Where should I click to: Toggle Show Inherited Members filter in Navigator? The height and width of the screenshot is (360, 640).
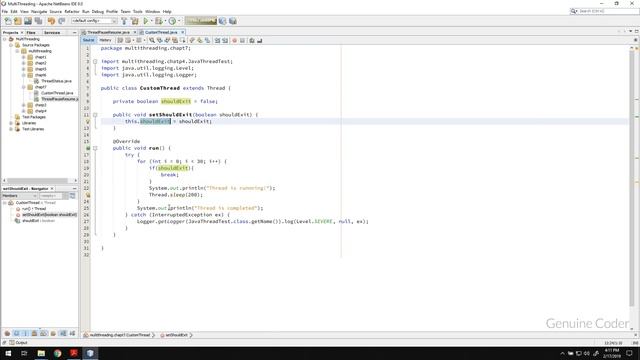point(7,333)
